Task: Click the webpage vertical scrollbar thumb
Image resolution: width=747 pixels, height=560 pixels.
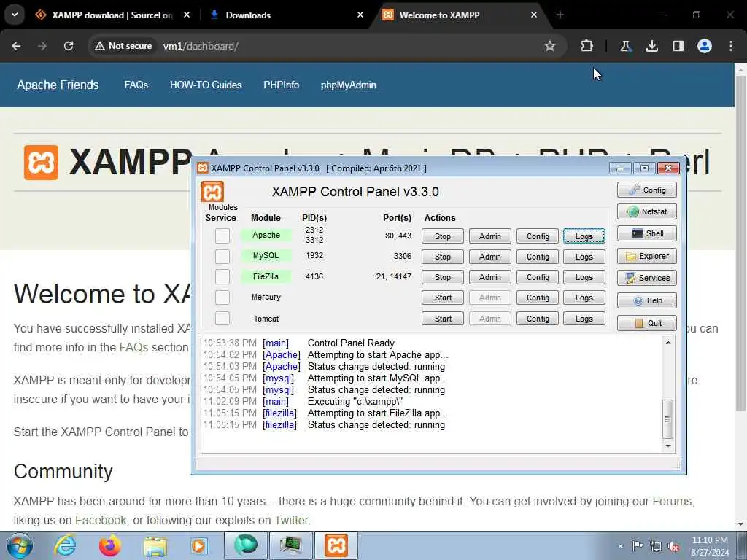Action: (741, 243)
